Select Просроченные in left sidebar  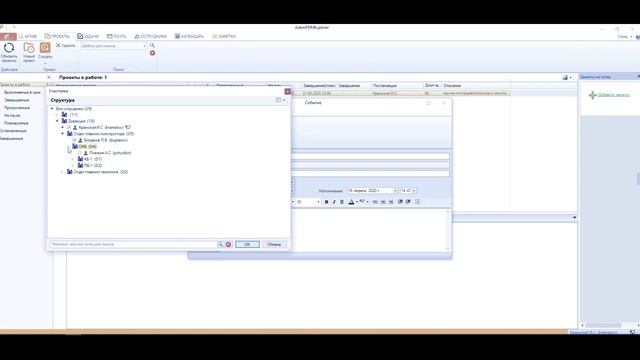point(17,108)
